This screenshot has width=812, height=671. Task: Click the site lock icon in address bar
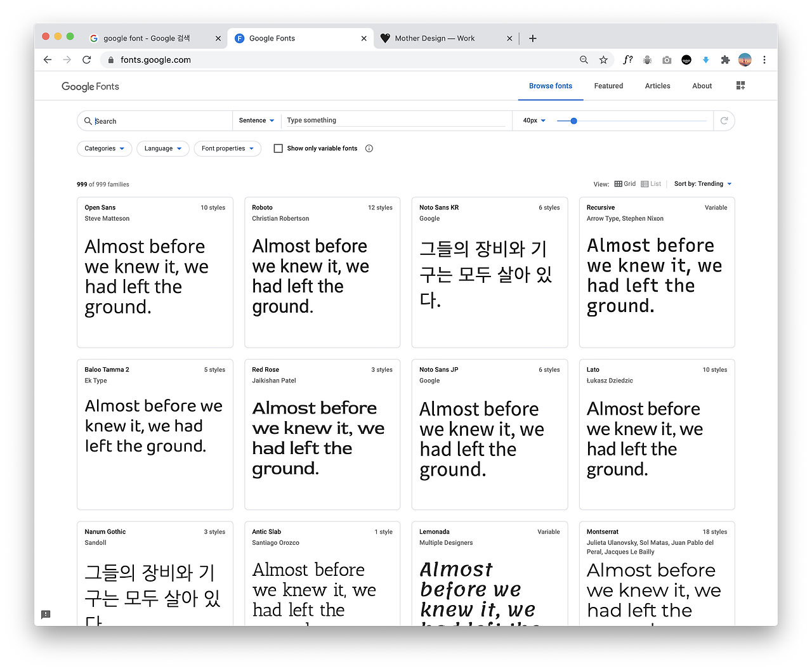[x=110, y=60]
